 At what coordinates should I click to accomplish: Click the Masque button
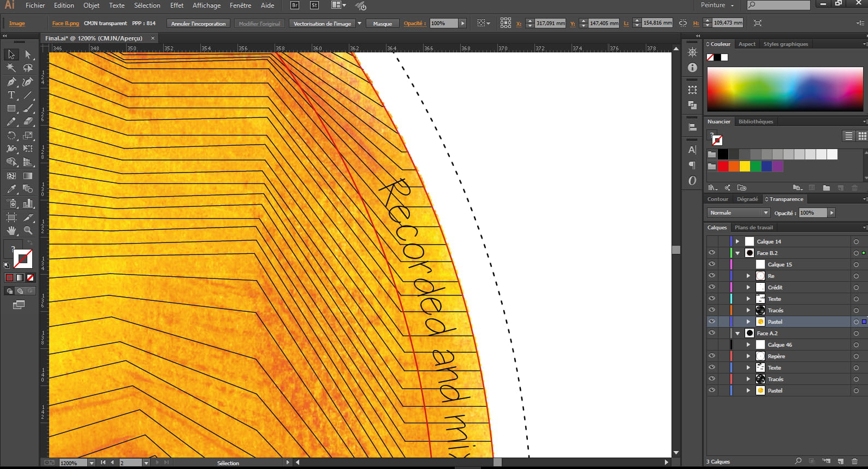[x=383, y=23]
